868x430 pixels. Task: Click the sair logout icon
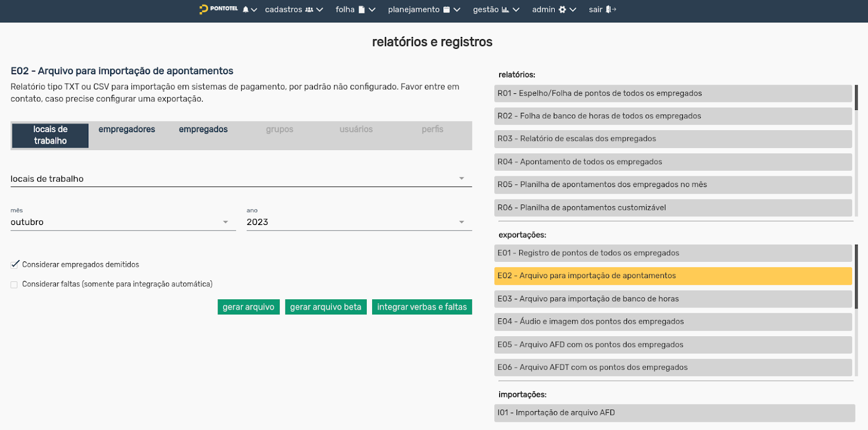[x=611, y=9]
